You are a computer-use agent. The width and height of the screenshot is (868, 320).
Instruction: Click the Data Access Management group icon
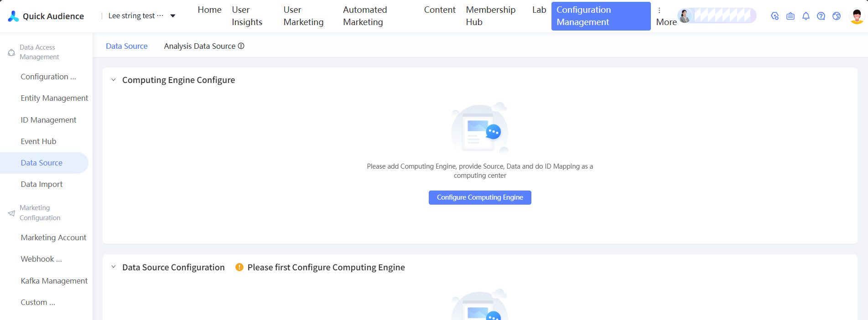pyautogui.click(x=11, y=52)
